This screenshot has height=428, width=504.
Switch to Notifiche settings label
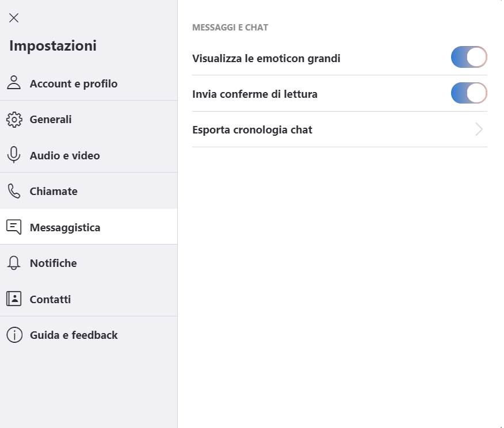coord(54,263)
